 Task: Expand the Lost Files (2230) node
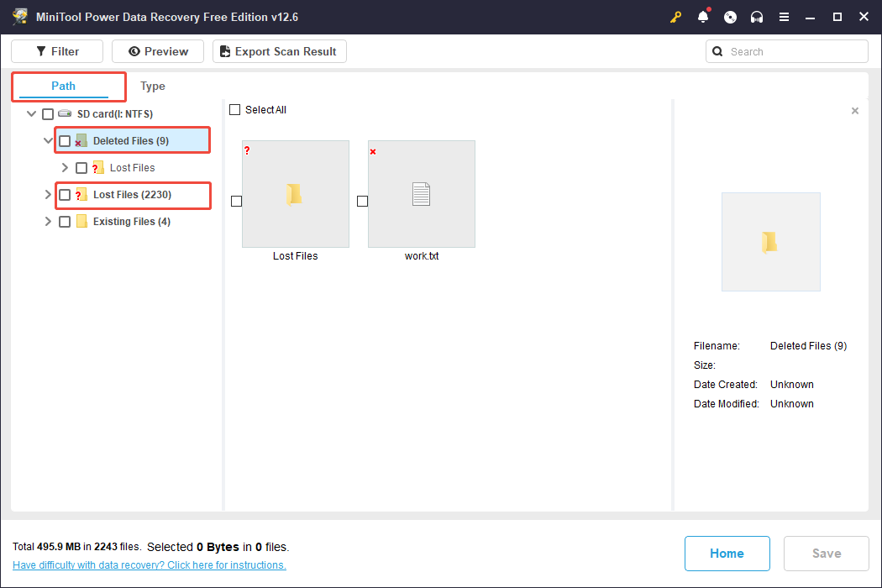pyautogui.click(x=48, y=195)
